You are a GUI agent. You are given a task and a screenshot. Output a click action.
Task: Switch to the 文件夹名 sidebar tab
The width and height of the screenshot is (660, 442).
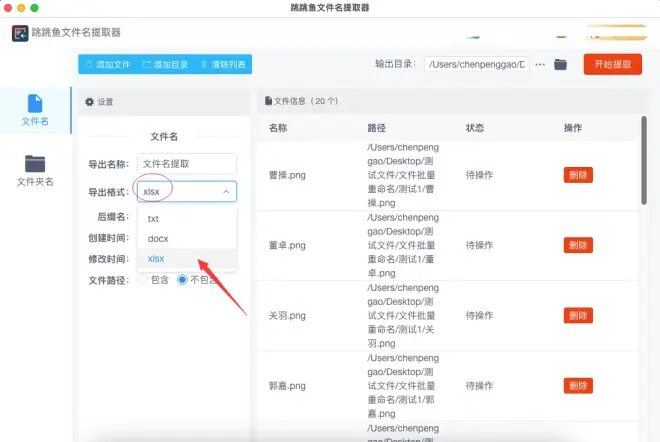pos(35,170)
